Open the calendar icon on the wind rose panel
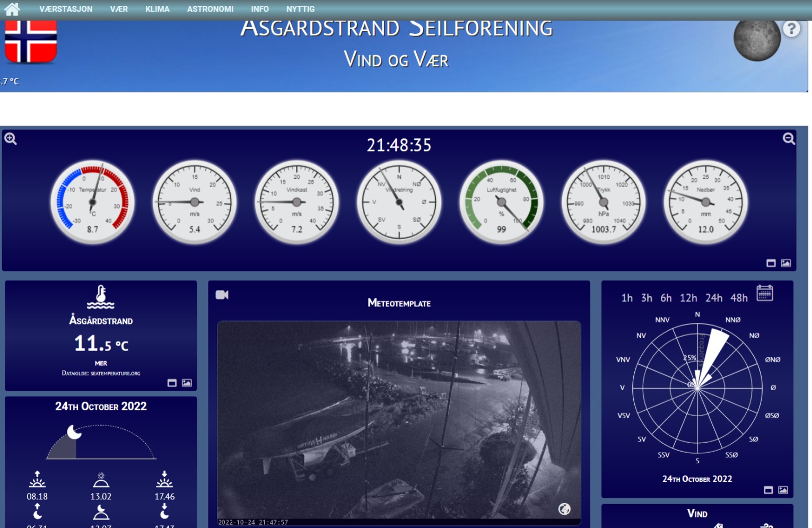The height and width of the screenshot is (528, 812). [x=765, y=294]
